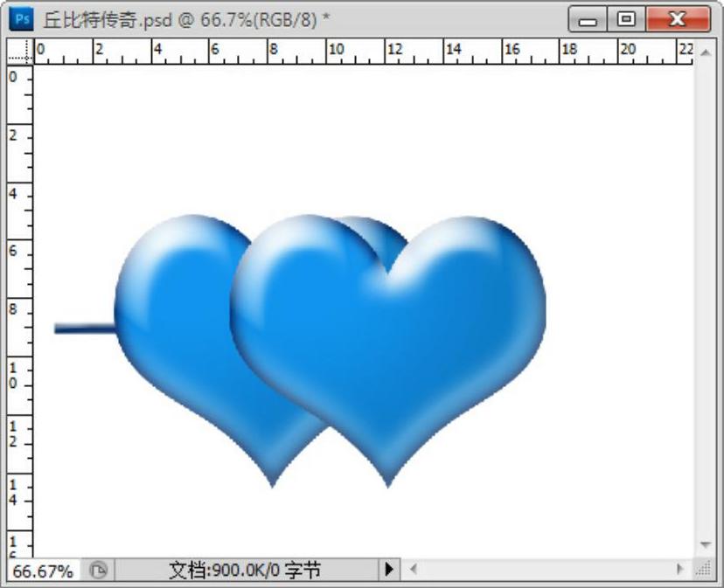Screen dimensions: 724x588
Task: Close the 丘比特传奇.psd document window
Action: click(676, 19)
